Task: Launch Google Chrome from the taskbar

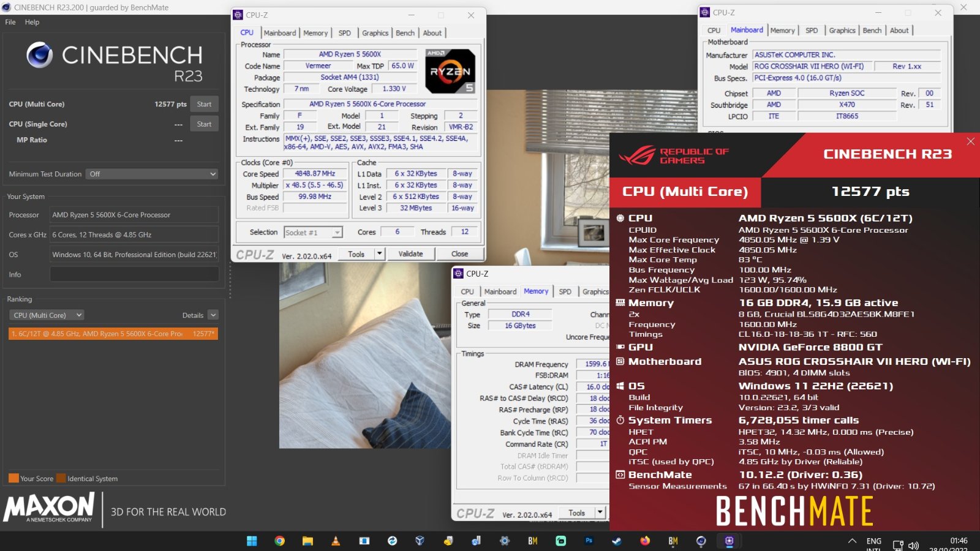Action: point(279,541)
